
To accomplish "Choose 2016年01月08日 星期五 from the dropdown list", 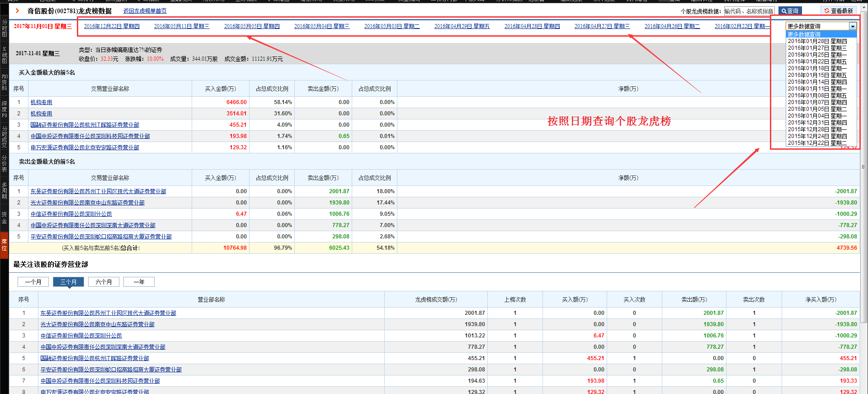I will [821, 95].
